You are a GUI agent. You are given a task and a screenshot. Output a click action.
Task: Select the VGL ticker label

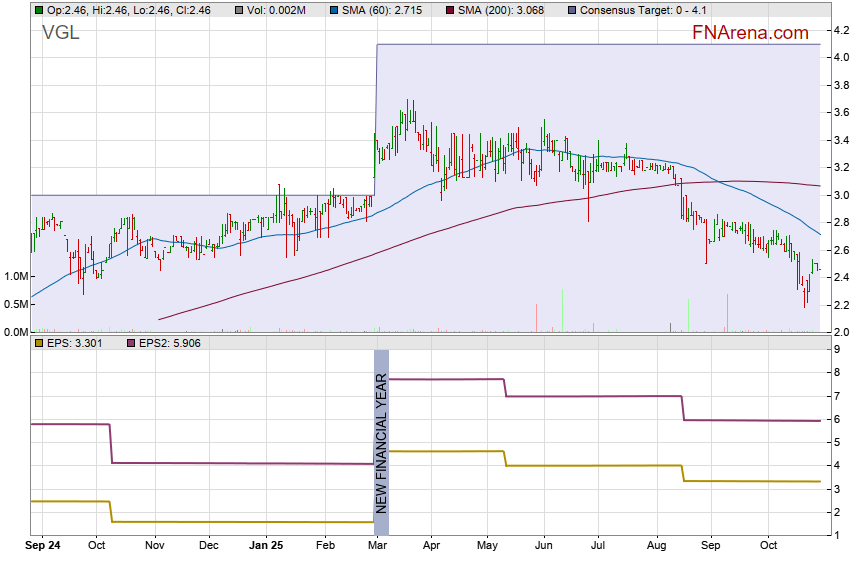coord(61,33)
